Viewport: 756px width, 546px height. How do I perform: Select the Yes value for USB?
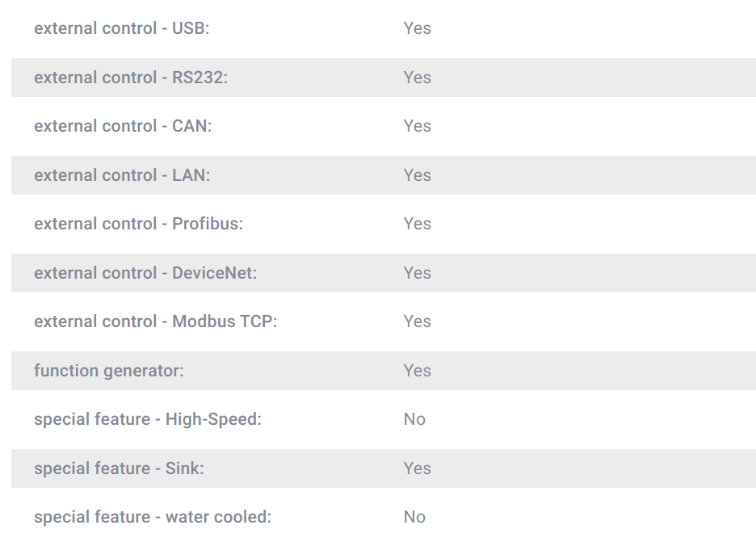(417, 28)
